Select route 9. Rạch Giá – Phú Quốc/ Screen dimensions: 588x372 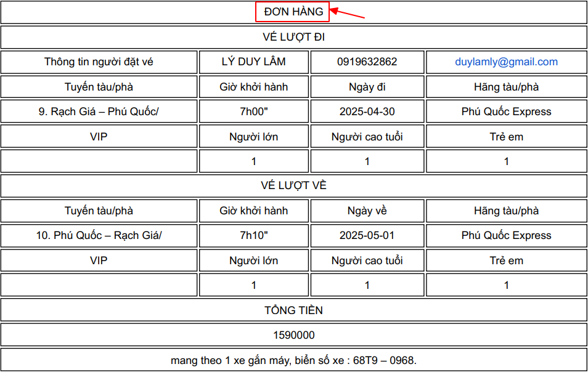[99, 111]
